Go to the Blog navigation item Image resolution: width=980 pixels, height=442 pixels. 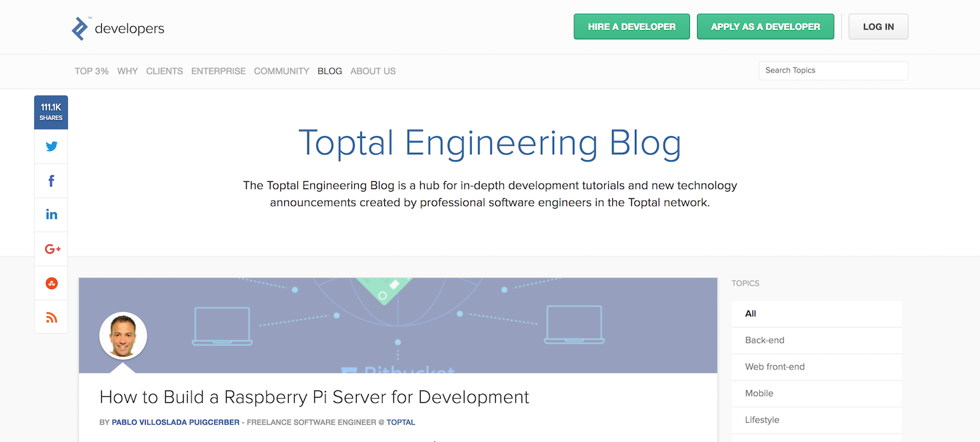[x=330, y=71]
